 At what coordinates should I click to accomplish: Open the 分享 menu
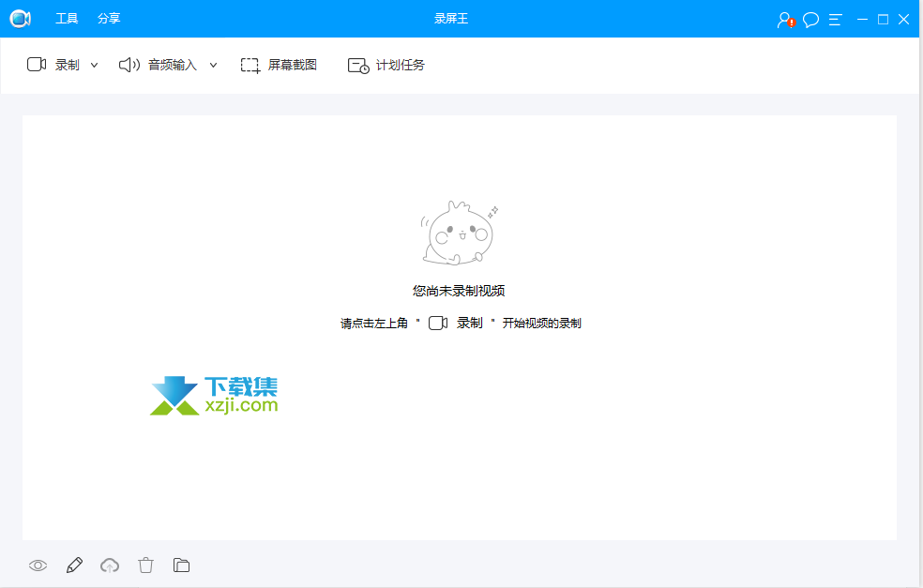point(109,18)
